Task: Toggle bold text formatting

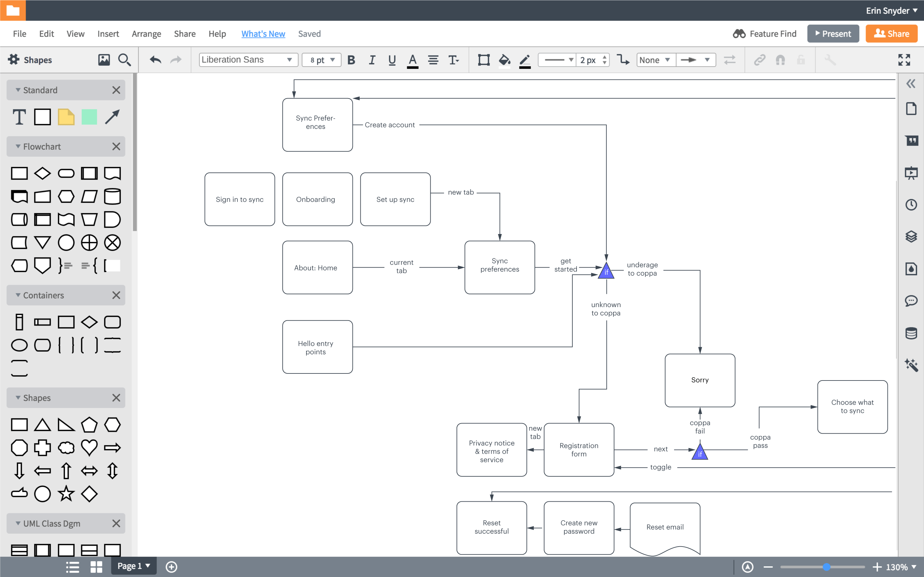Action: 351,60
